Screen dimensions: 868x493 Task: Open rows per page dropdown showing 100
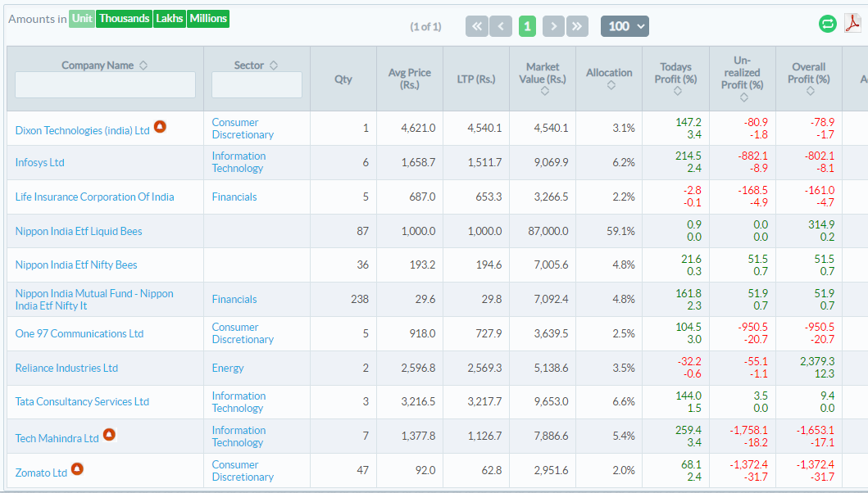click(x=625, y=26)
